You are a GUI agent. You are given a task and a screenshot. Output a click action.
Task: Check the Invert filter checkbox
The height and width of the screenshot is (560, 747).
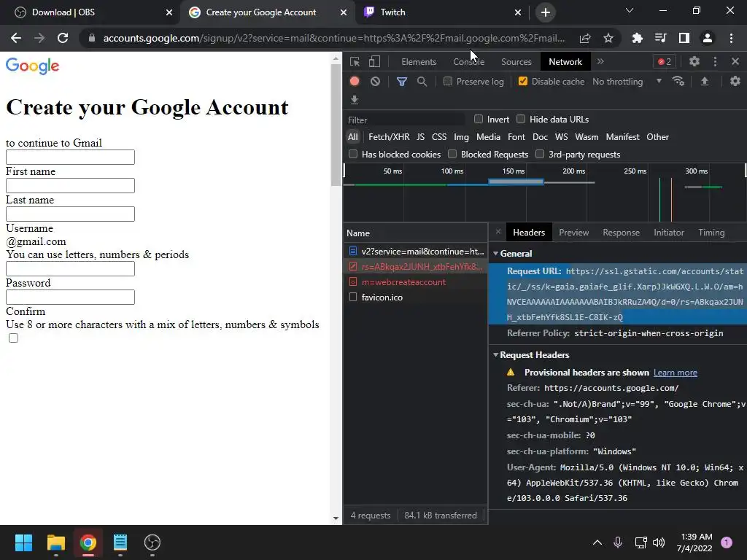click(479, 119)
